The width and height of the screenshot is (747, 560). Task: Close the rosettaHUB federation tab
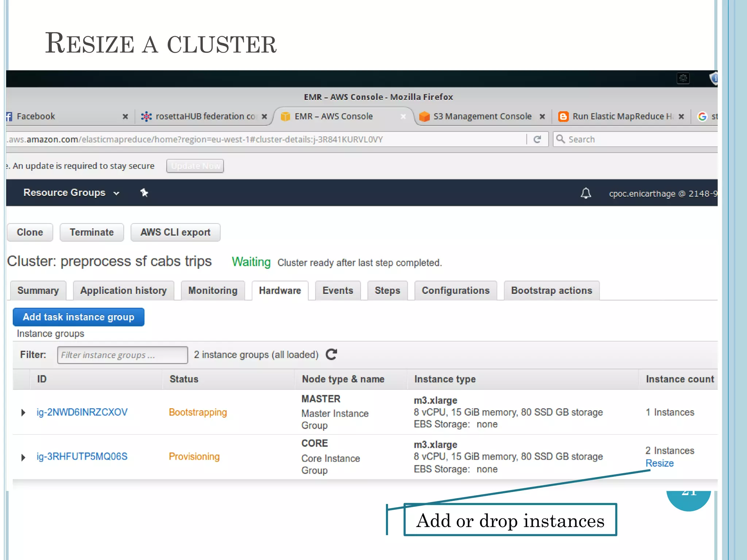[x=264, y=116]
